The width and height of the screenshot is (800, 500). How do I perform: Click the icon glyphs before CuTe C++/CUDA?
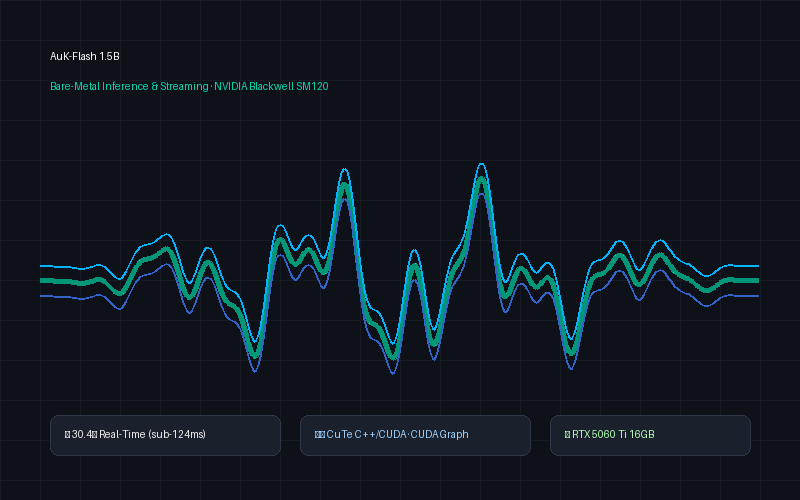pos(320,435)
